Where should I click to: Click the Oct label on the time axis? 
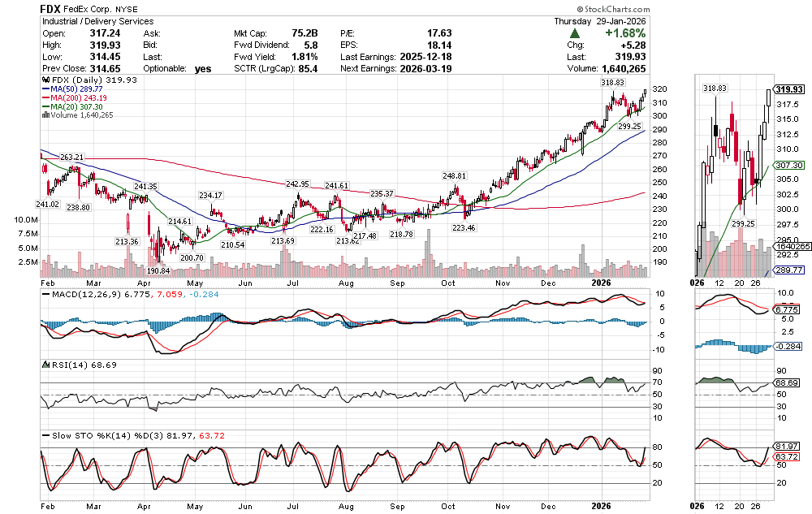[x=448, y=283]
